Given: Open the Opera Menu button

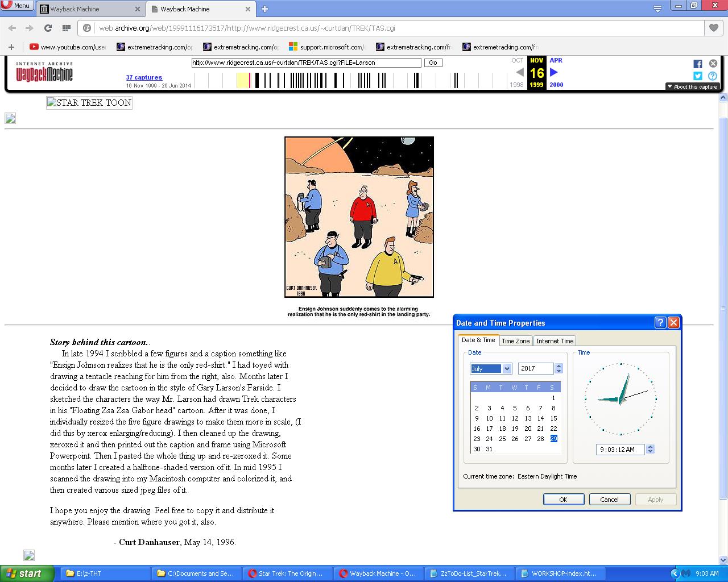Looking at the screenshot, I should pyautogui.click(x=17, y=6).
